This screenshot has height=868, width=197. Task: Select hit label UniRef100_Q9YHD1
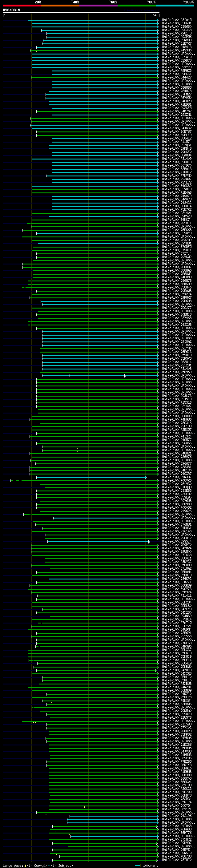pyautogui.click(x=177, y=243)
